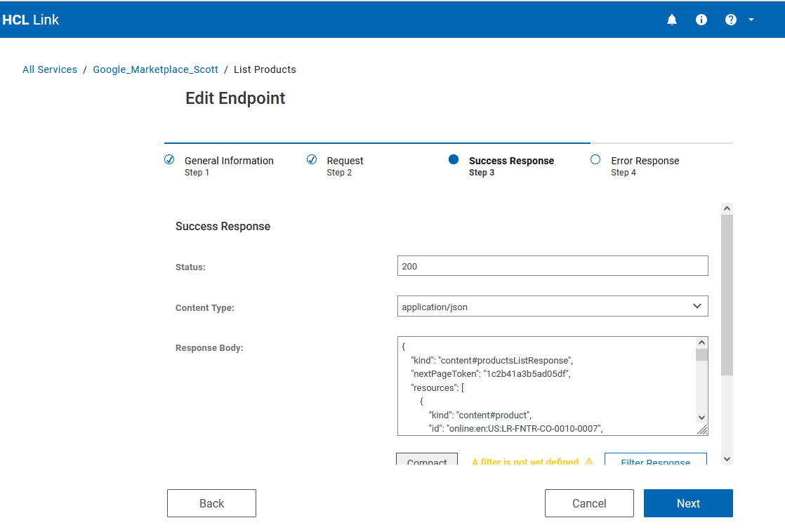The height and width of the screenshot is (532, 785).
Task: Open the help question mark icon
Action: pyautogui.click(x=731, y=20)
